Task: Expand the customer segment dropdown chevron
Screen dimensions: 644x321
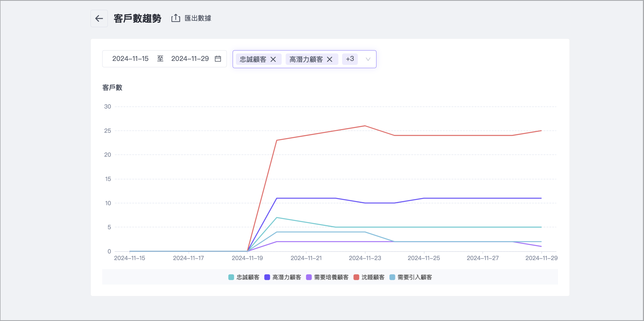Action: [x=368, y=59]
